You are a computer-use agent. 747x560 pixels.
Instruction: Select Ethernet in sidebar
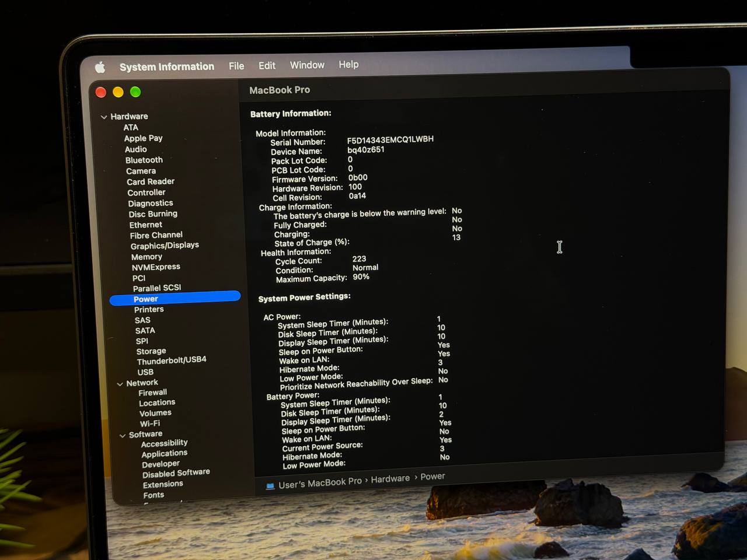coord(146,225)
